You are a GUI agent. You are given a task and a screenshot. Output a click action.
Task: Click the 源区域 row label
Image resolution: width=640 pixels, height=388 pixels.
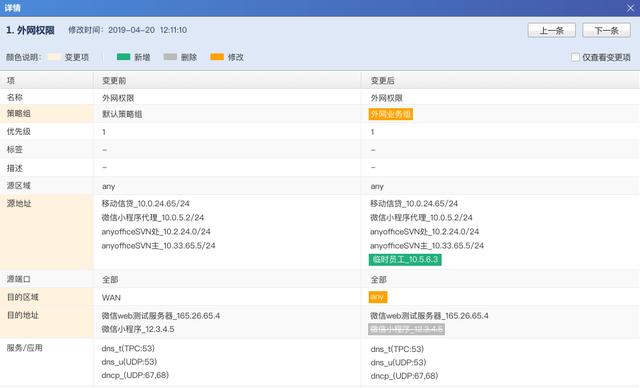[19, 186]
